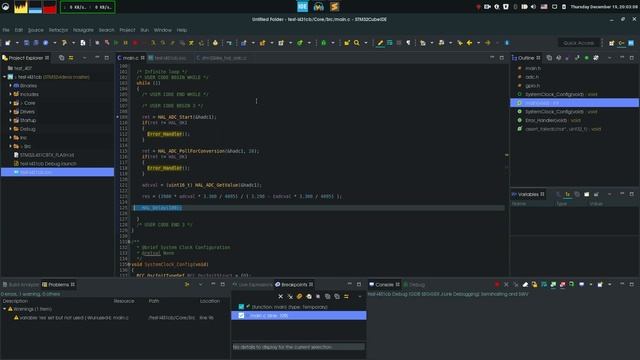Expand the Startup folder node

(11, 120)
